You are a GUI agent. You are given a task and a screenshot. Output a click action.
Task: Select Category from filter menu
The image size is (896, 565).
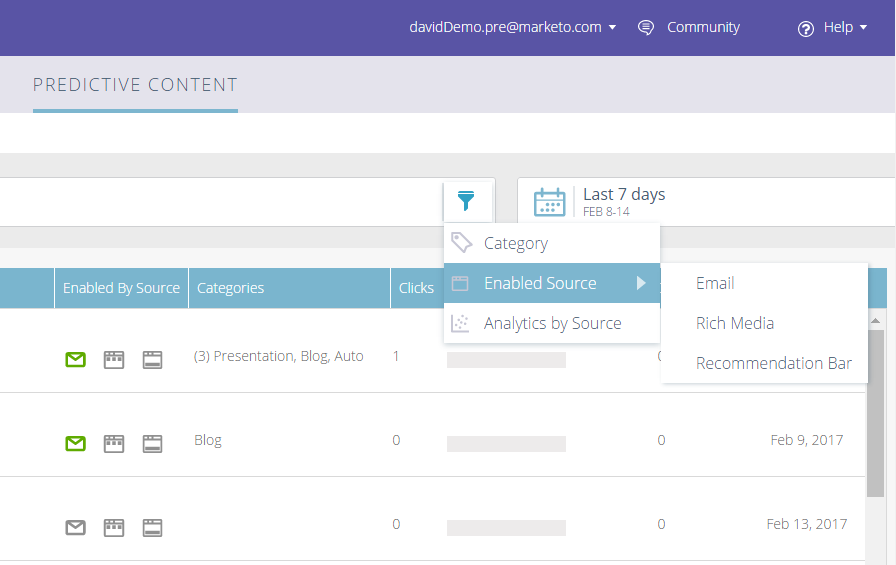click(516, 243)
